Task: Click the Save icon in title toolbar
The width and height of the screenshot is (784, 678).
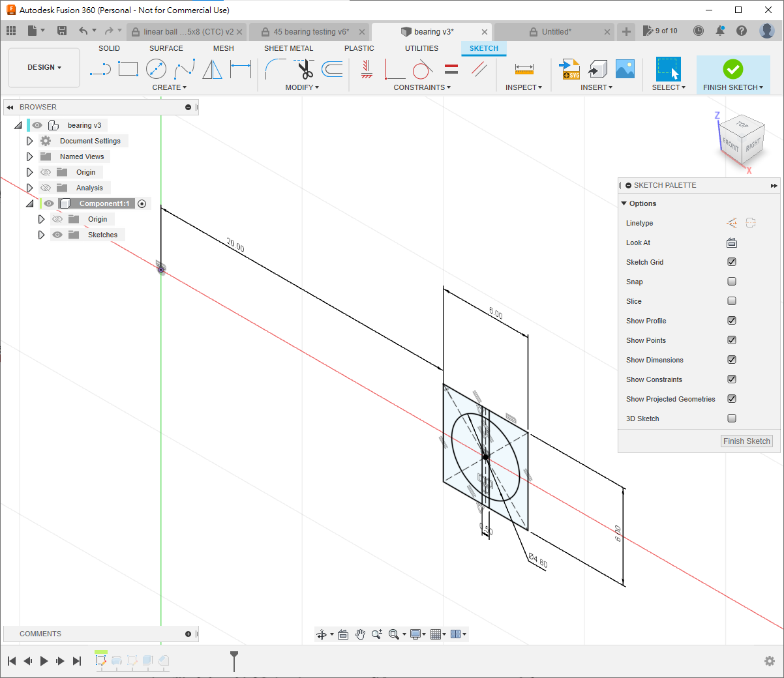Action: pyautogui.click(x=62, y=31)
